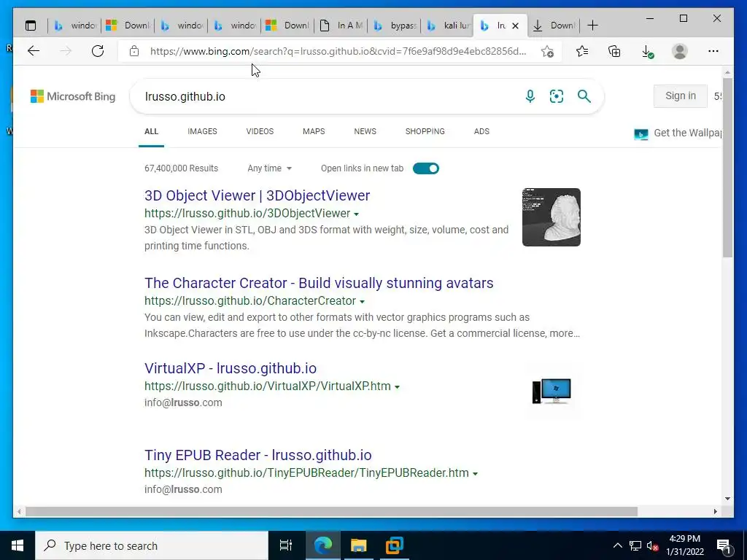747x560 pixels.
Task: Click the vertical page scrollbar thumb
Action: click(x=727, y=167)
